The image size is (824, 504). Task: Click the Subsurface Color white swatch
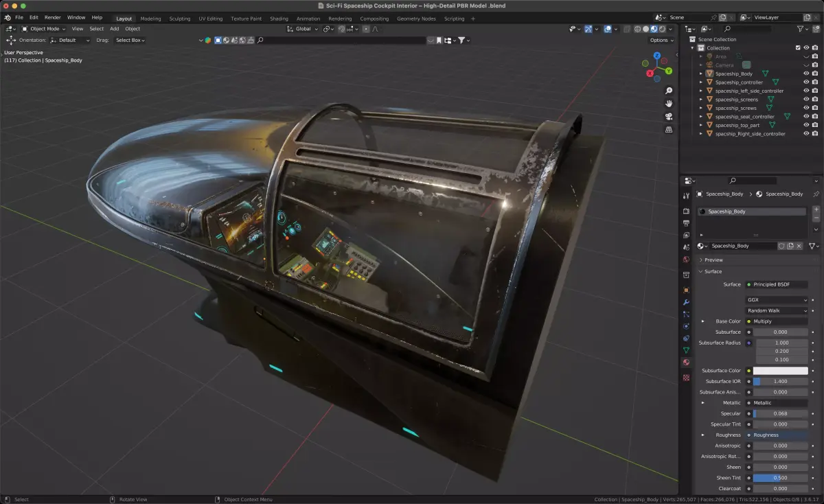click(781, 371)
